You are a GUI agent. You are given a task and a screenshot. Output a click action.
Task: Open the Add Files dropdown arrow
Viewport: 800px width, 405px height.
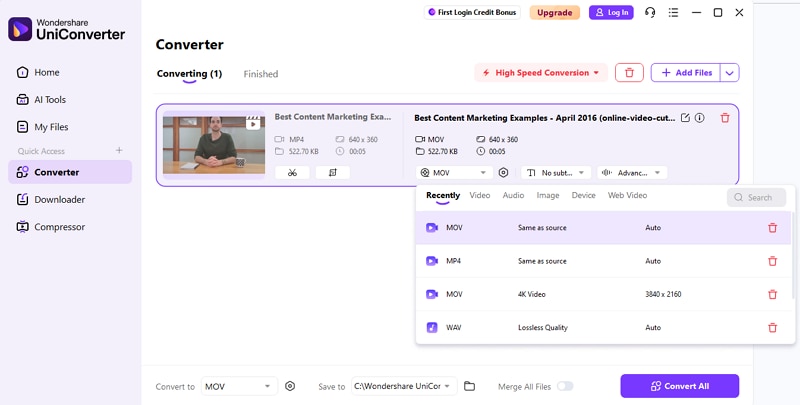730,72
